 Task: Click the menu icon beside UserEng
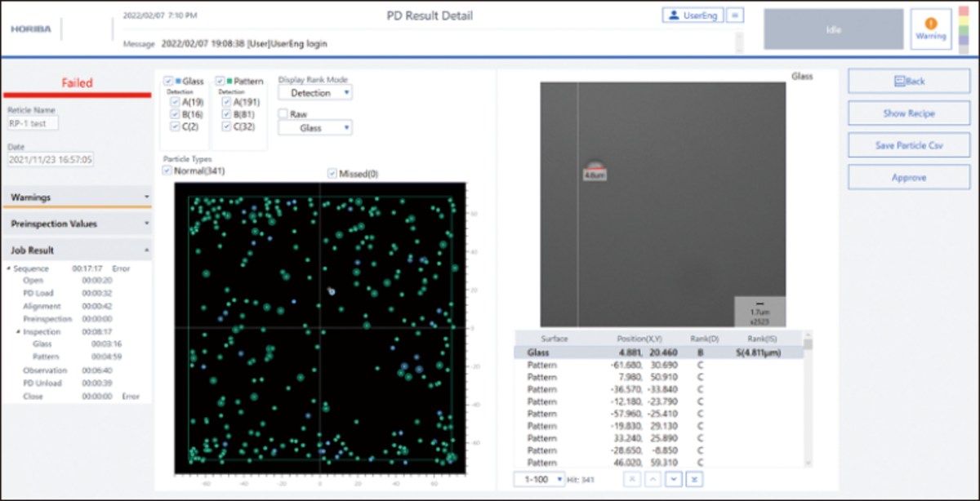[x=735, y=15]
